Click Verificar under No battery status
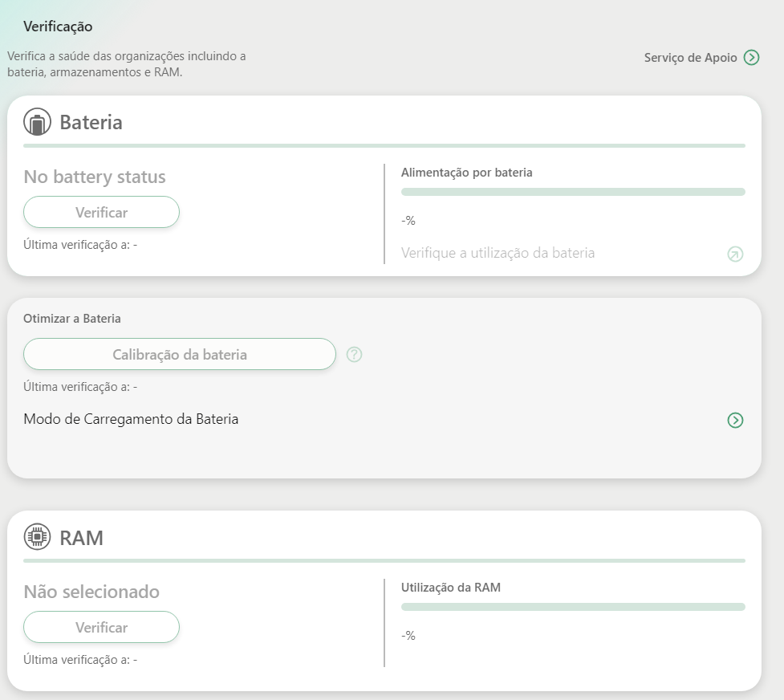The height and width of the screenshot is (700, 784). click(x=101, y=212)
